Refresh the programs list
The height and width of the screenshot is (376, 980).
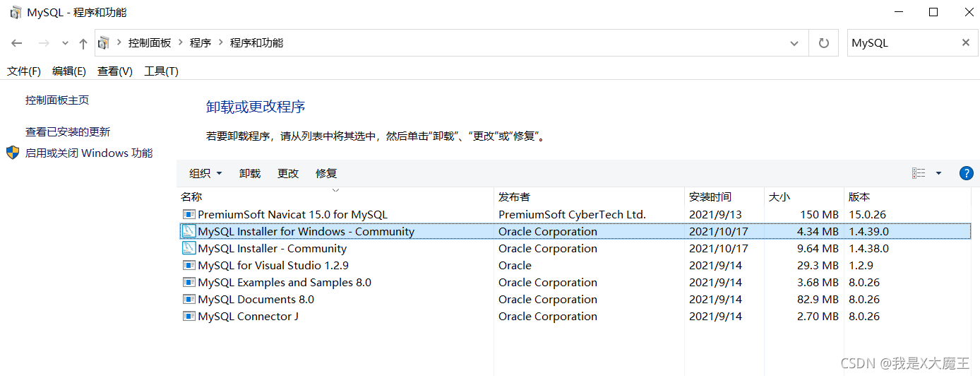(x=823, y=43)
